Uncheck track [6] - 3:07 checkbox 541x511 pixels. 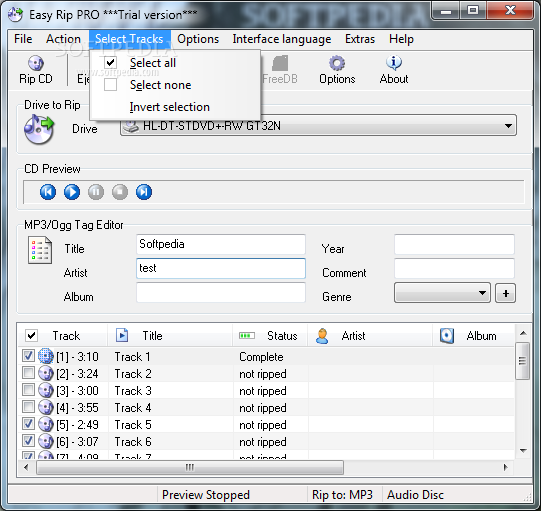tap(28, 440)
